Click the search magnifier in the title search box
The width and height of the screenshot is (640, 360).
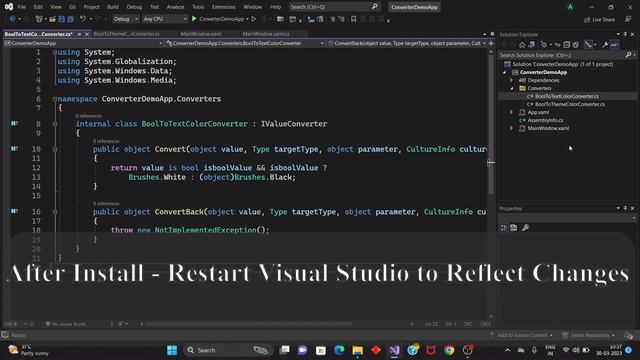[x=375, y=7]
